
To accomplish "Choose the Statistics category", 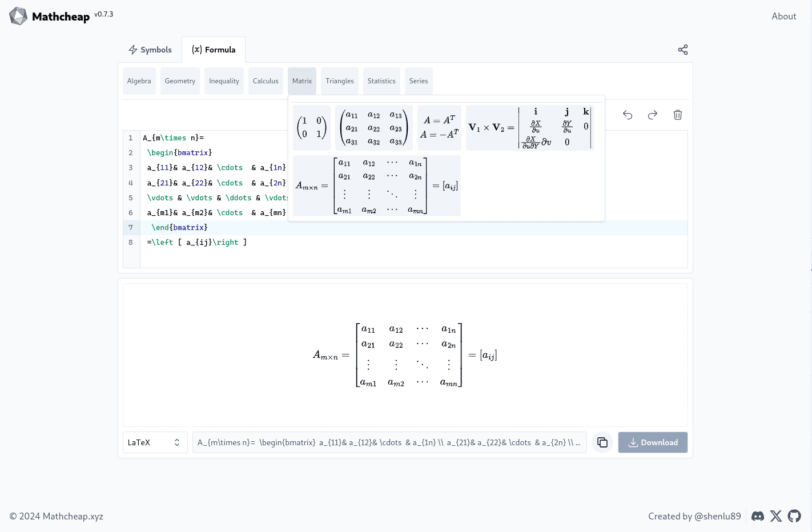I will [381, 81].
